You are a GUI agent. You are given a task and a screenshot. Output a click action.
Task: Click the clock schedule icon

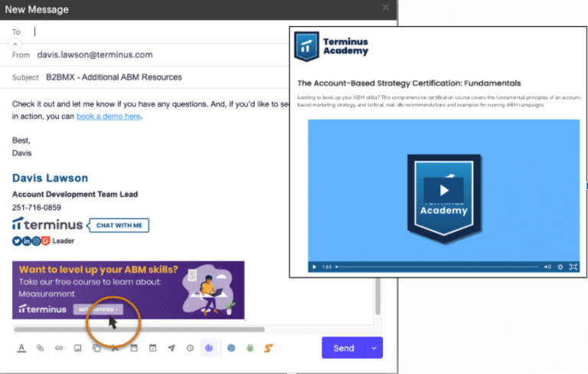click(190, 348)
